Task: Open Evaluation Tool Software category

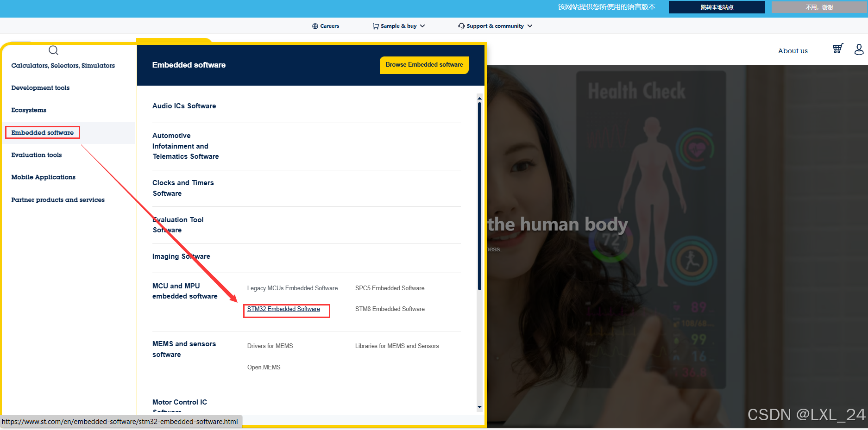Action: tap(178, 225)
